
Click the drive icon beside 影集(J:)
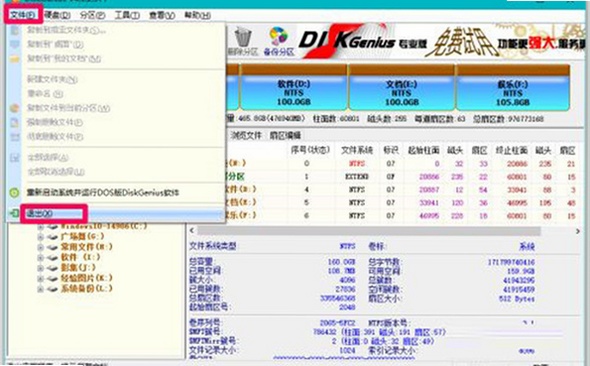(52, 268)
